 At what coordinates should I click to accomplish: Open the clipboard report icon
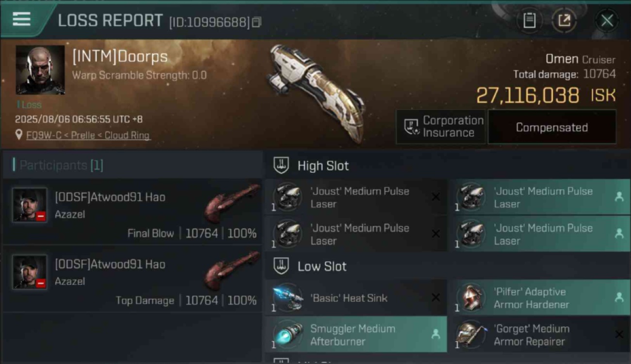pyautogui.click(x=529, y=20)
